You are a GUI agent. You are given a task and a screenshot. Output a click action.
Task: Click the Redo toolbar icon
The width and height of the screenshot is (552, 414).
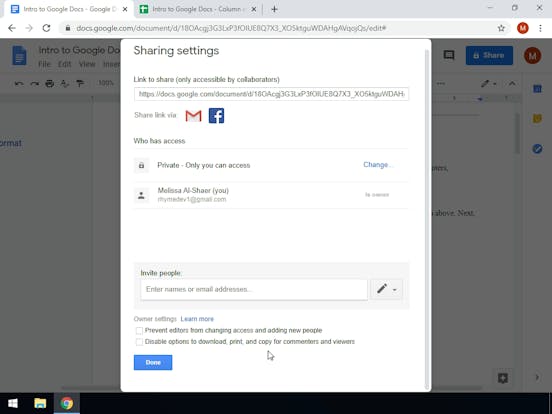point(34,83)
